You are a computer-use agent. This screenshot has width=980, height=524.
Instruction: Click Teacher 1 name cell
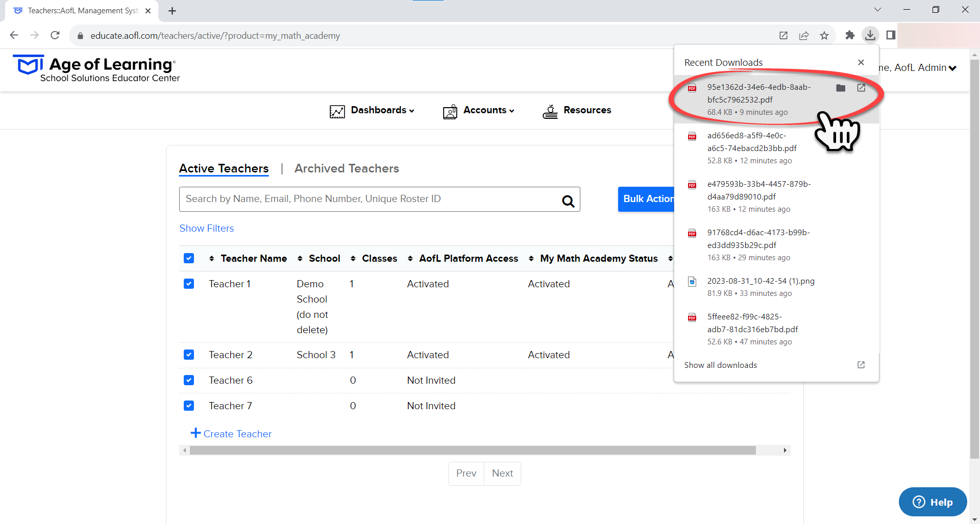coord(230,284)
